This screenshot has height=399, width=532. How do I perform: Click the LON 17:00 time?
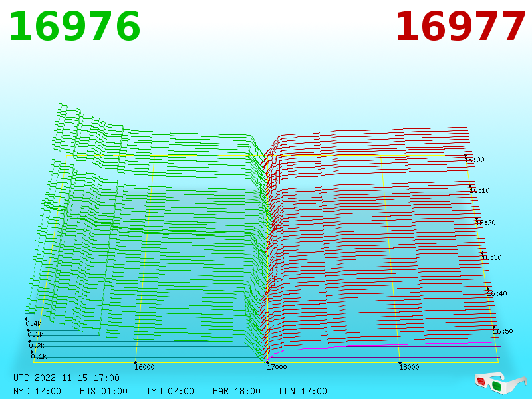click(x=303, y=391)
